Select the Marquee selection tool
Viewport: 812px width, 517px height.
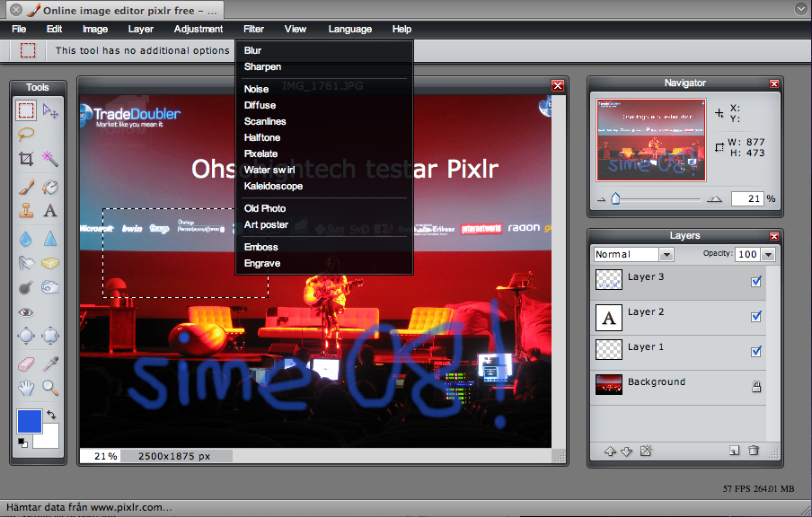point(26,110)
